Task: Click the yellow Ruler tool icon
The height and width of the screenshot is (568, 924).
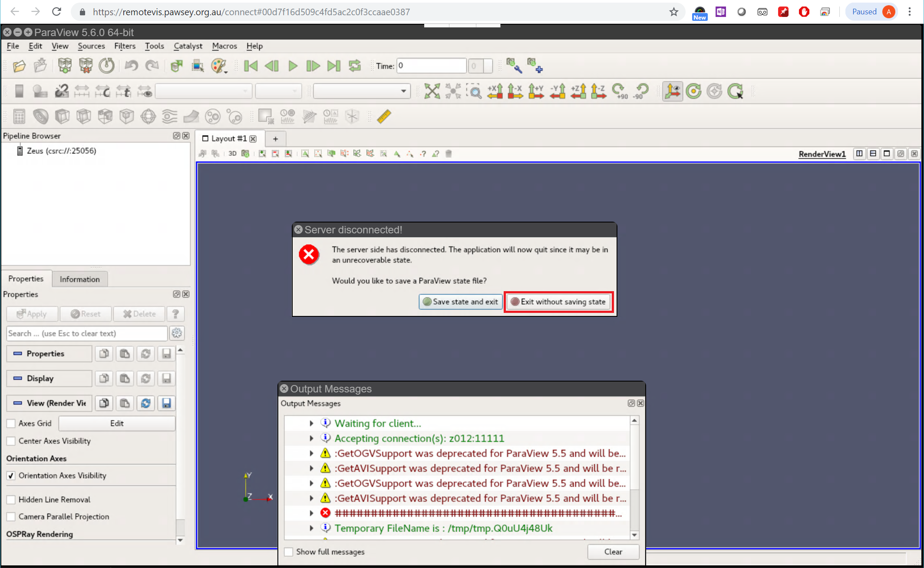Action: tap(384, 116)
